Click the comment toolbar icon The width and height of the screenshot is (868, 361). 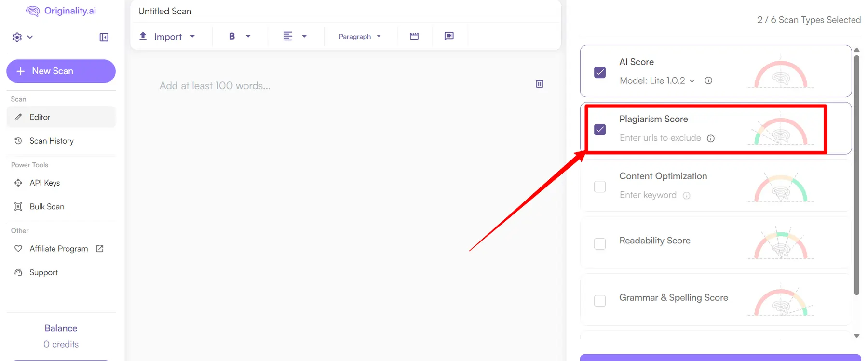449,36
